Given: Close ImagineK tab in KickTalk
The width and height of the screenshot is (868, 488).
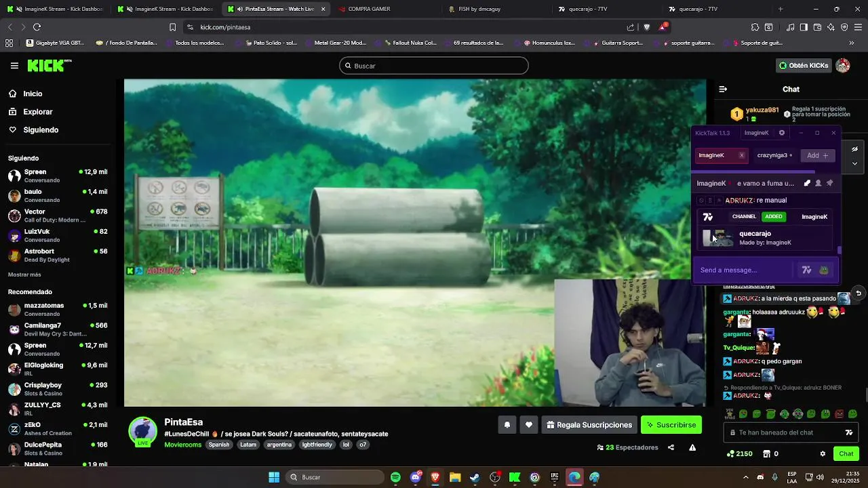Looking at the screenshot, I should (742, 155).
